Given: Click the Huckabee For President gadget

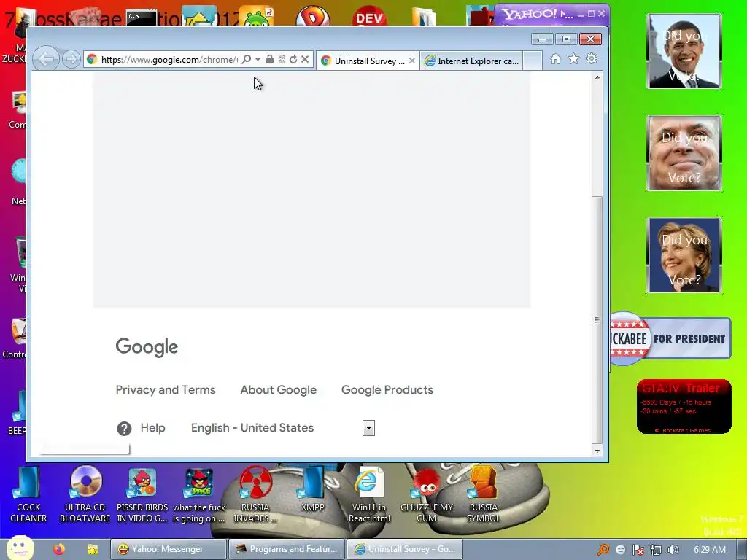Looking at the screenshot, I should click(670, 338).
